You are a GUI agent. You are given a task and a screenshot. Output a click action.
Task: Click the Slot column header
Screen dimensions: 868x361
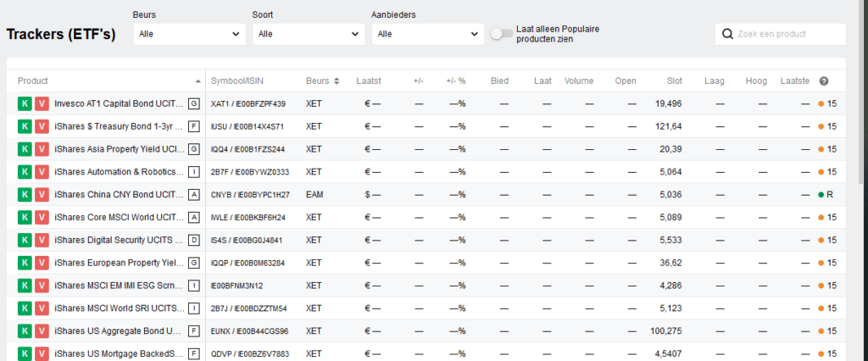pos(674,81)
